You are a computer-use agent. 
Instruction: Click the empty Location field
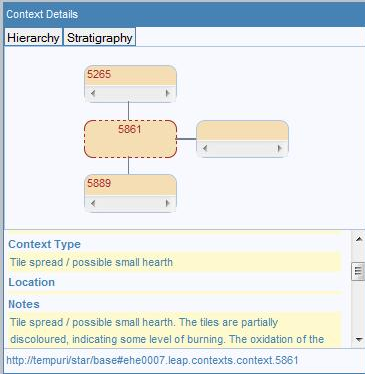[x=174, y=293]
